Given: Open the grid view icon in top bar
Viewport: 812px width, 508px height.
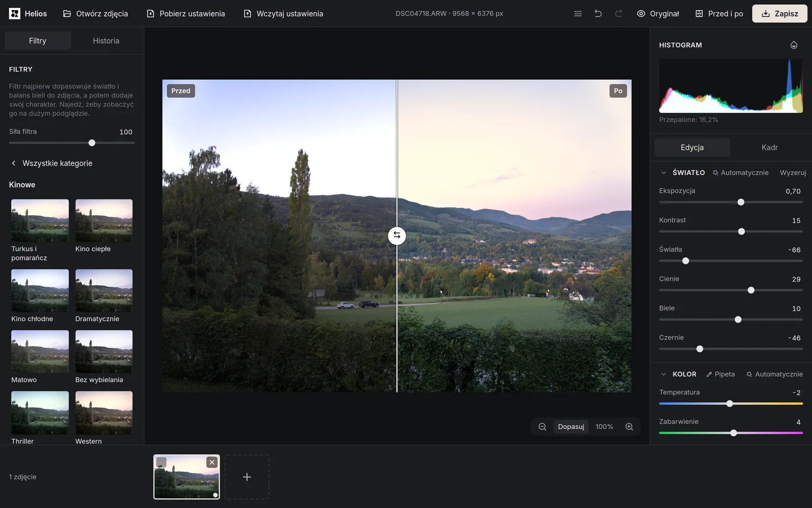Looking at the screenshot, I should click(x=578, y=14).
